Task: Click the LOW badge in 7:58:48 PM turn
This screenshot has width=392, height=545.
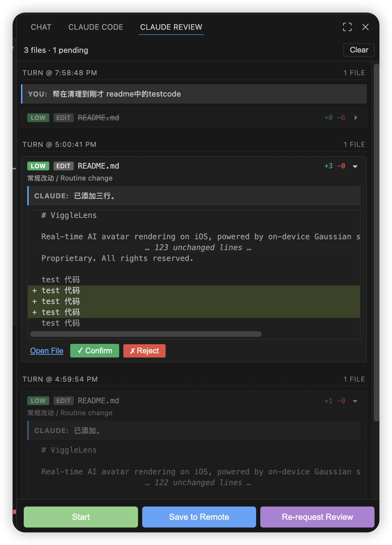Action: point(38,118)
